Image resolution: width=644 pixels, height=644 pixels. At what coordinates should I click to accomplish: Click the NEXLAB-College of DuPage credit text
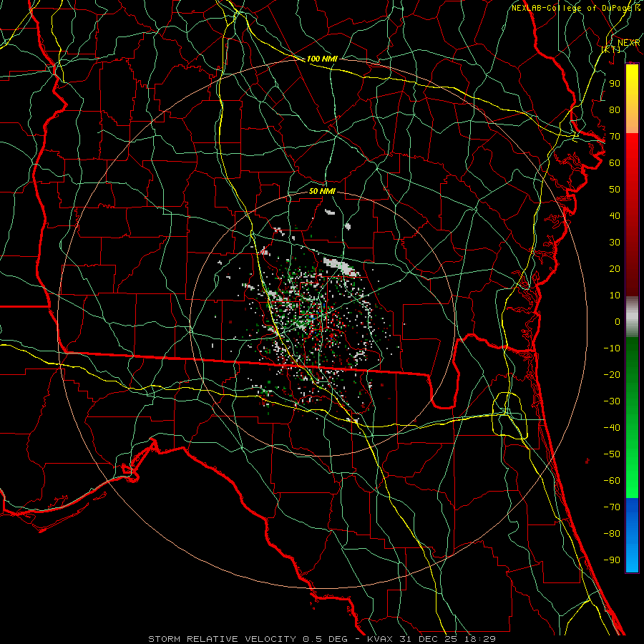click(575, 8)
